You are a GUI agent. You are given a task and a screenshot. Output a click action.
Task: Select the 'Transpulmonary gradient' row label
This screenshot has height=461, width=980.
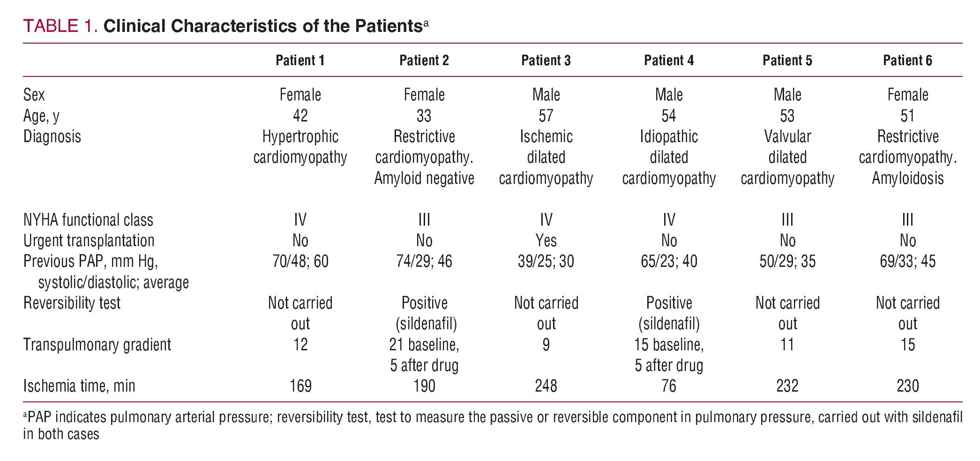click(x=97, y=345)
